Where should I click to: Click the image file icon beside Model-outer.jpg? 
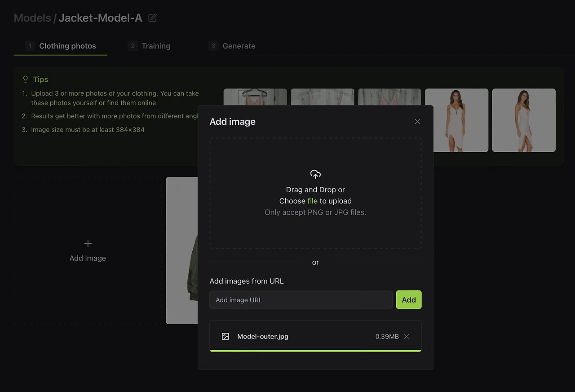click(x=226, y=336)
